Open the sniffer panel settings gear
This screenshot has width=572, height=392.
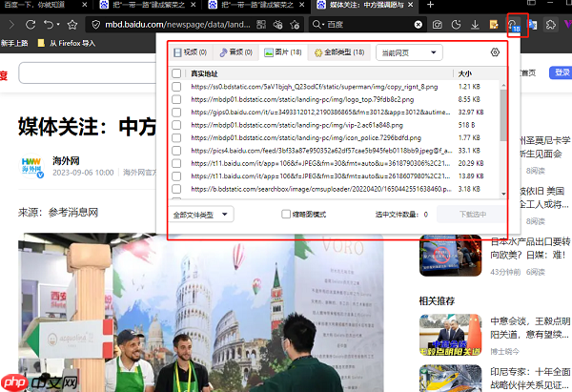click(495, 52)
